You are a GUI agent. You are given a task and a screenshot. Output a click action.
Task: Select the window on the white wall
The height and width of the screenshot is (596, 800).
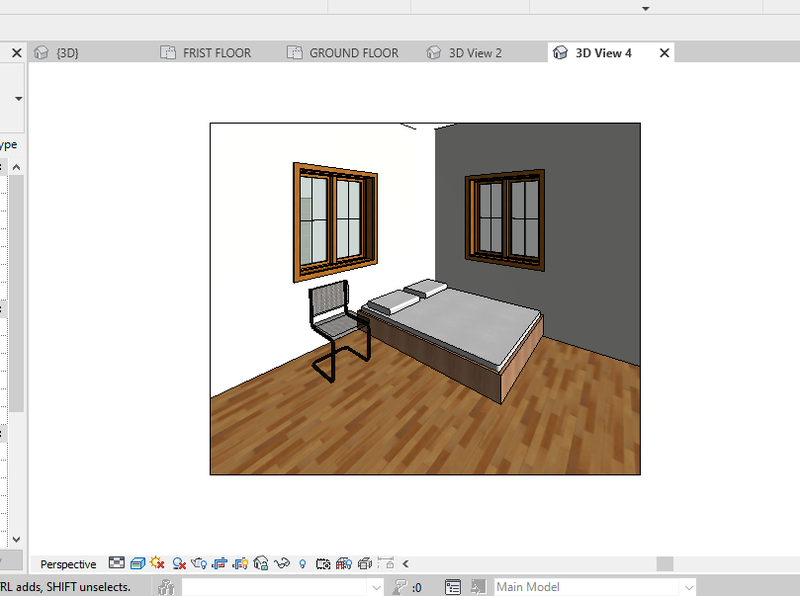[335, 222]
